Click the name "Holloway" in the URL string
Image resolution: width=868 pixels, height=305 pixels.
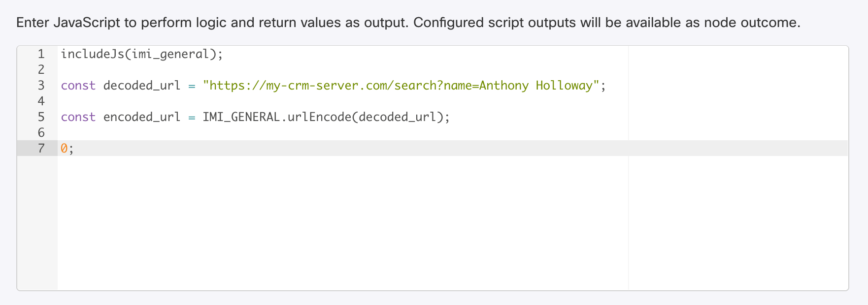click(564, 86)
